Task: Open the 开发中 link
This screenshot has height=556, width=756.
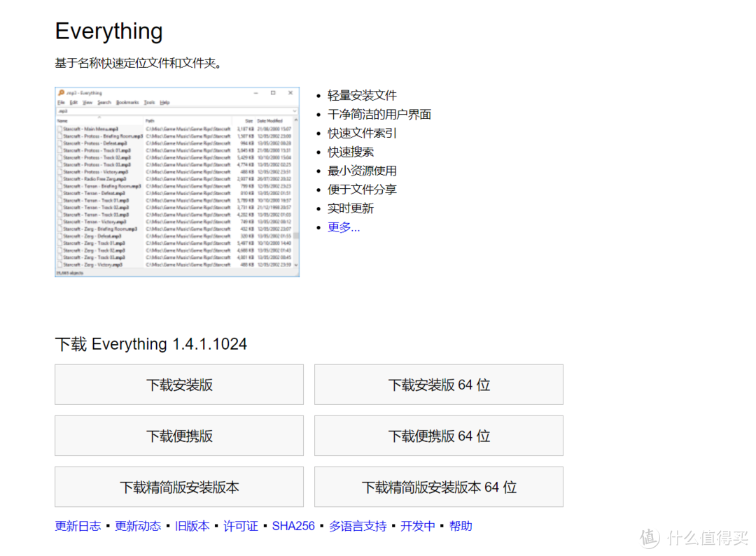Action: tap(417, 526)
